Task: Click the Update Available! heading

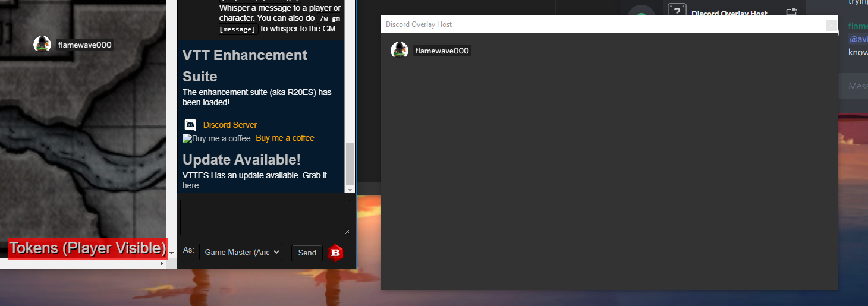Action: point(241,160)
